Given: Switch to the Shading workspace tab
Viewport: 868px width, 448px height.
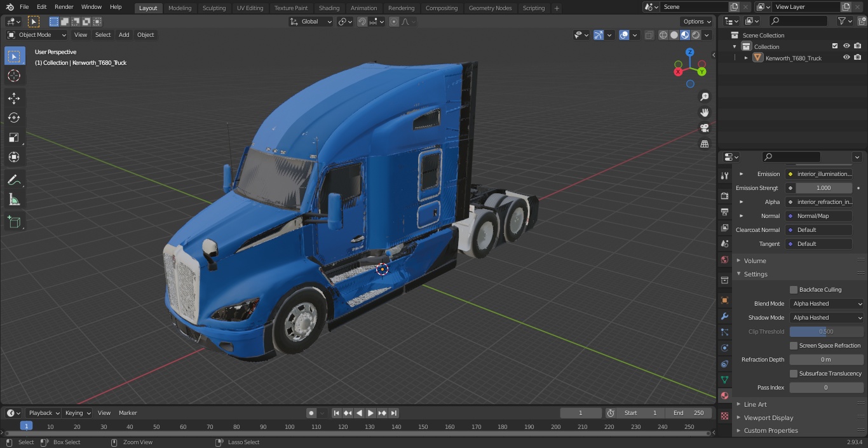Looking at the screenshot, I should (x=329, y=8).
